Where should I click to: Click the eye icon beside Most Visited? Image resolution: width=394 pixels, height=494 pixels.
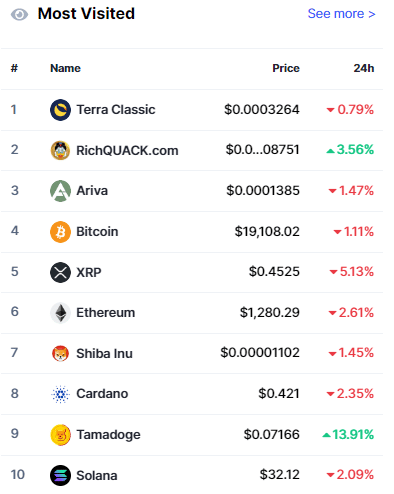19,14
